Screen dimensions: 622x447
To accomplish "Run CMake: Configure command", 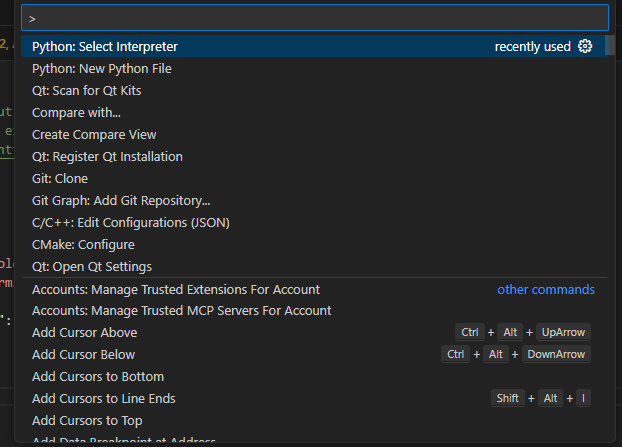I will [315, 245].
